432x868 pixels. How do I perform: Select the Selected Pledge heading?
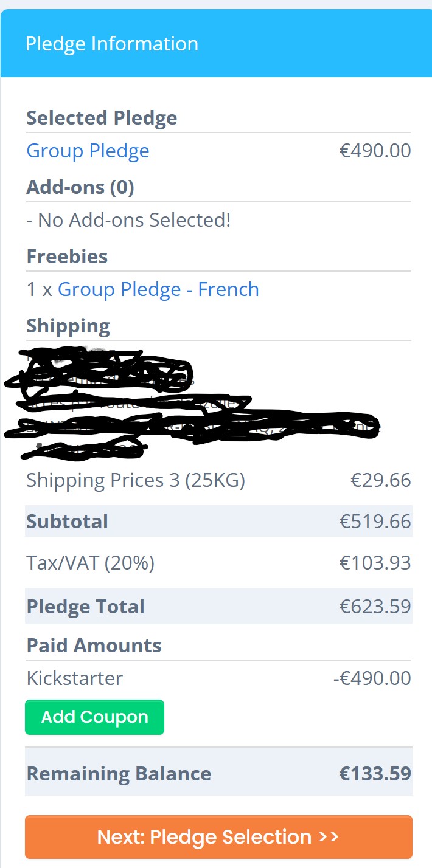[x=102, y=118]
